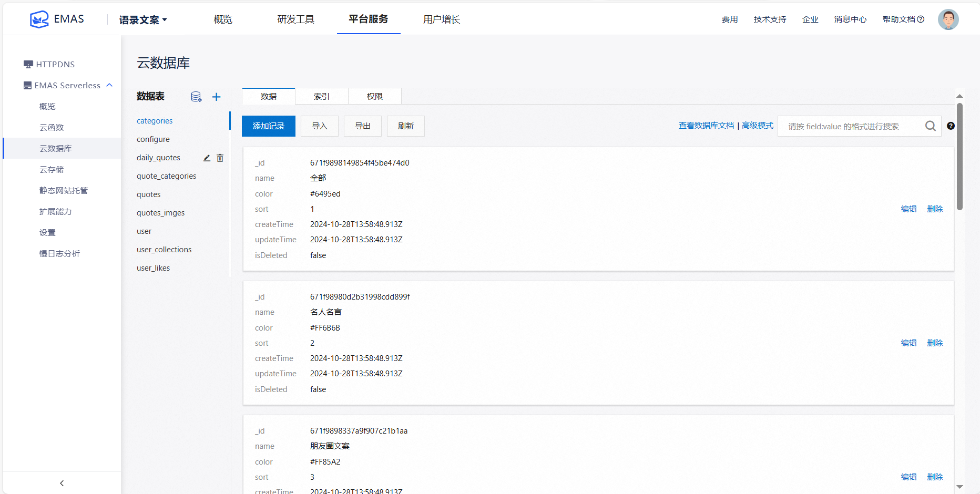
Task: Delete the 全部 record
Action: click(935, 209)
